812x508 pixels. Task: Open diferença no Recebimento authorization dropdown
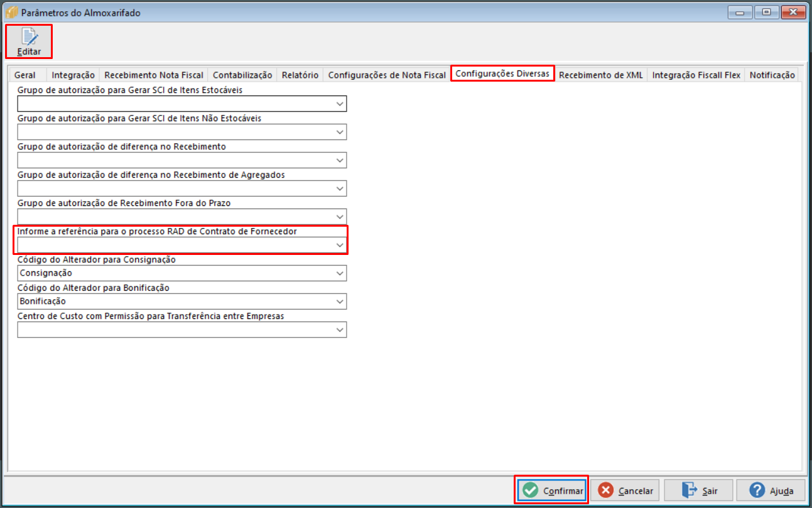click(x=340, y=161)
